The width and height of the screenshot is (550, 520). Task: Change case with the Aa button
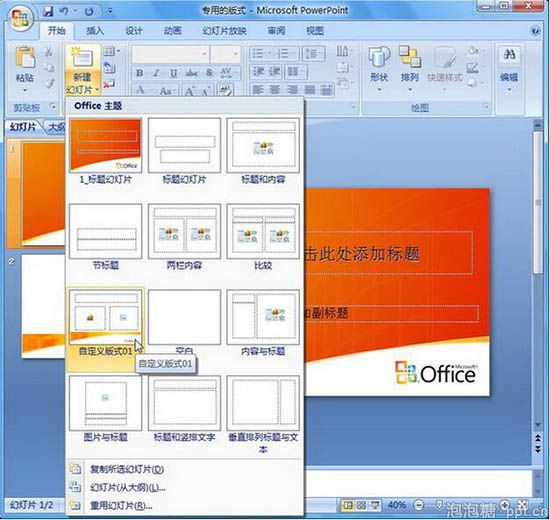(x=166, y=91)
